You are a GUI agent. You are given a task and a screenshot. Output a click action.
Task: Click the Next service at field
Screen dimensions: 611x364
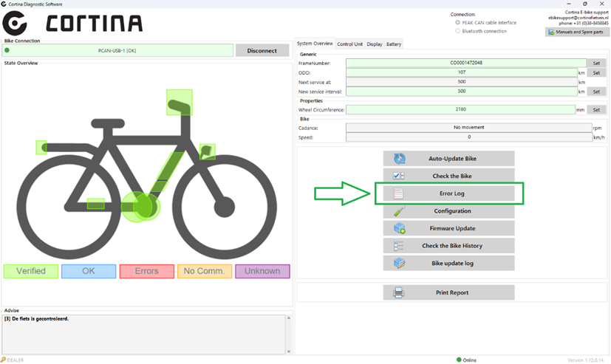[x=461, y=82]
